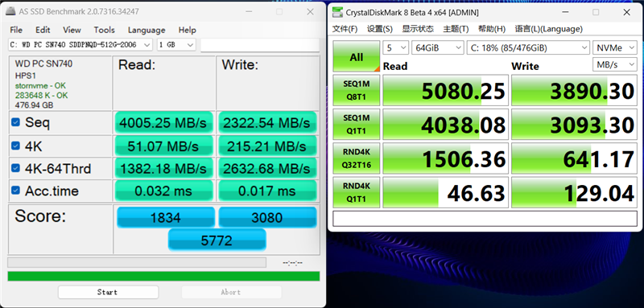Click the Abort button in AS SSD
Screen dimensions: 644x308
click(x=231, y=292)
